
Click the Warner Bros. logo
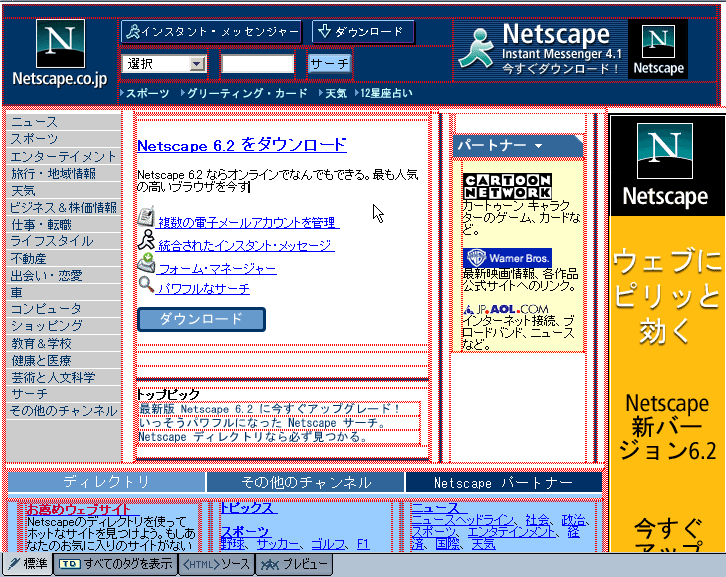[507, 258]
